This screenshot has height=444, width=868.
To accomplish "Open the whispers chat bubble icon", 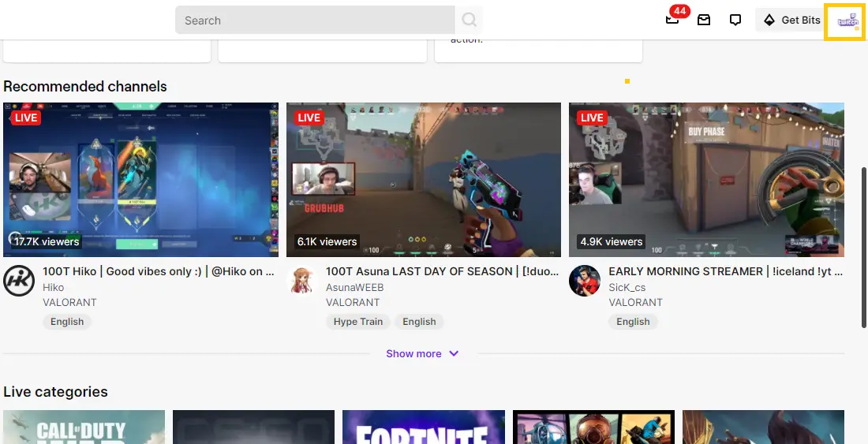I will 735,21.
